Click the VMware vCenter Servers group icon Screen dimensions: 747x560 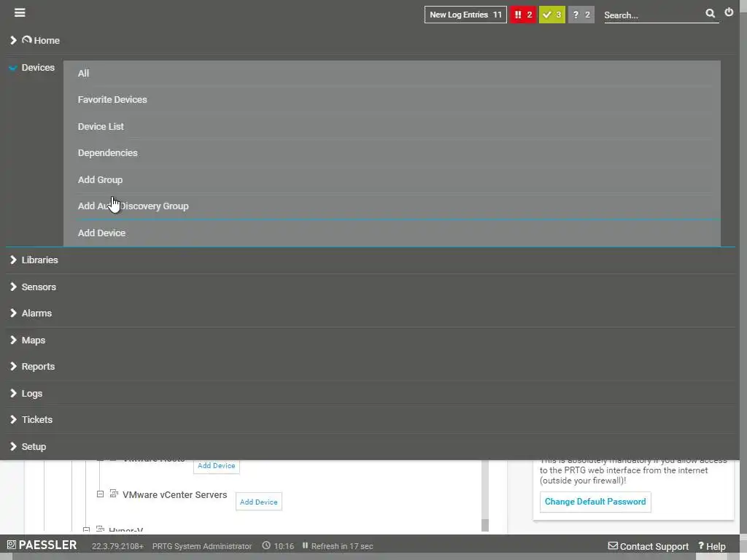(x=114, y=494)
